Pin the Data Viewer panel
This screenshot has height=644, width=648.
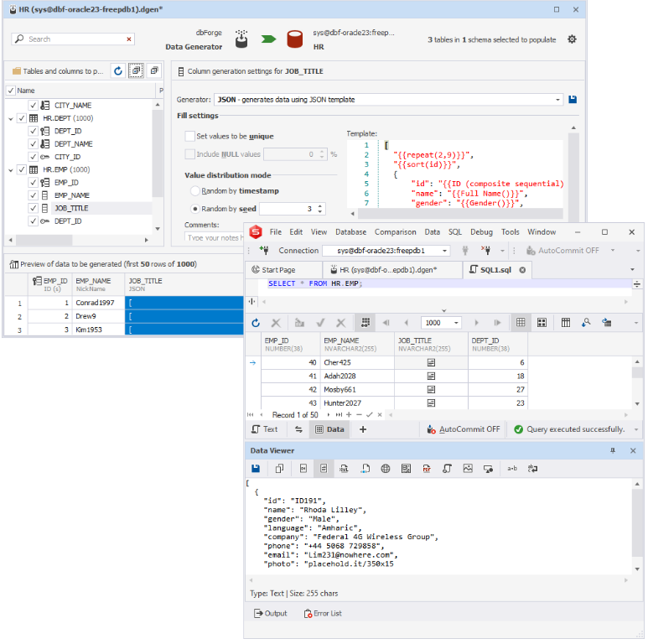(613, 450)
